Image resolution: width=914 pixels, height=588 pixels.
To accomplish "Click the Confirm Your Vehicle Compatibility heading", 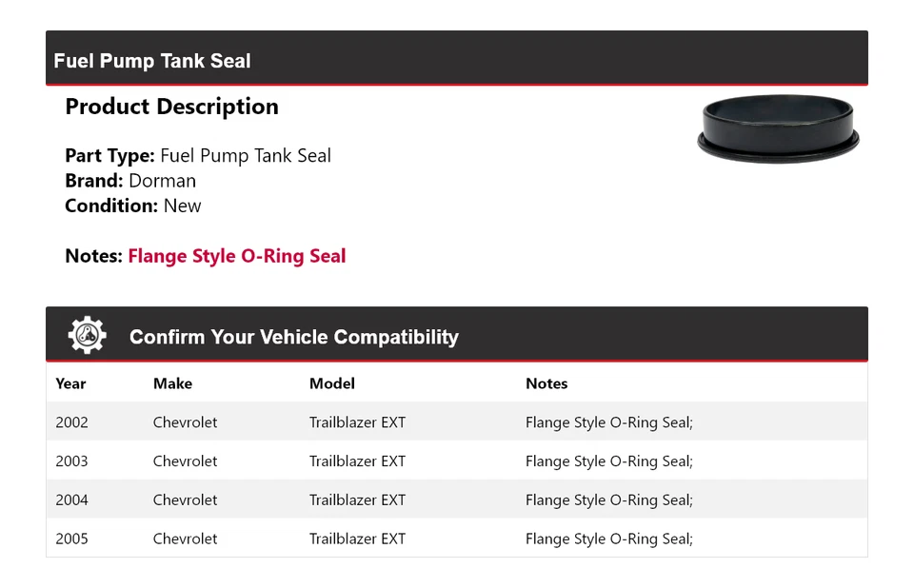I will (293, 337).
